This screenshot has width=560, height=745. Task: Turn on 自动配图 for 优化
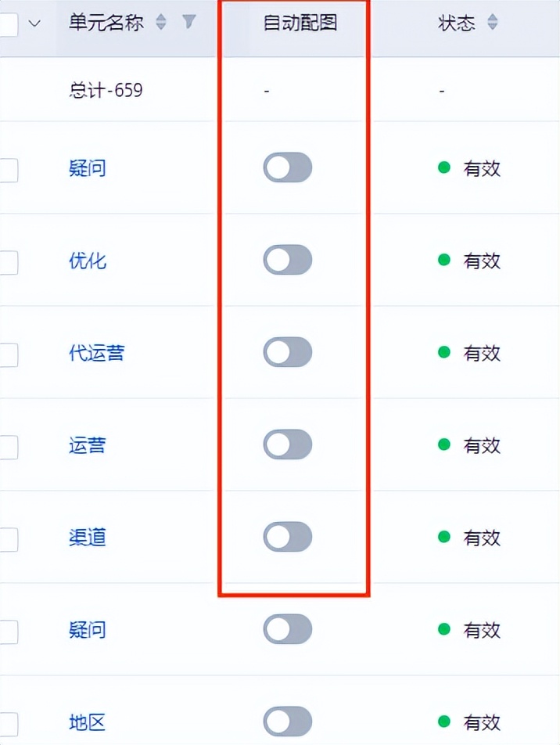pyautogui.click(x=288, y=261)
